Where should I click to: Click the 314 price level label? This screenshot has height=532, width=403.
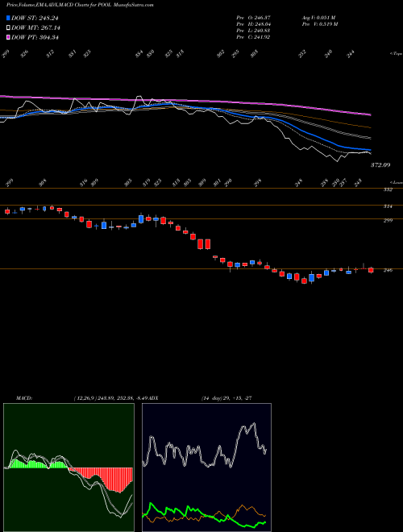click(x=388, y=206)
